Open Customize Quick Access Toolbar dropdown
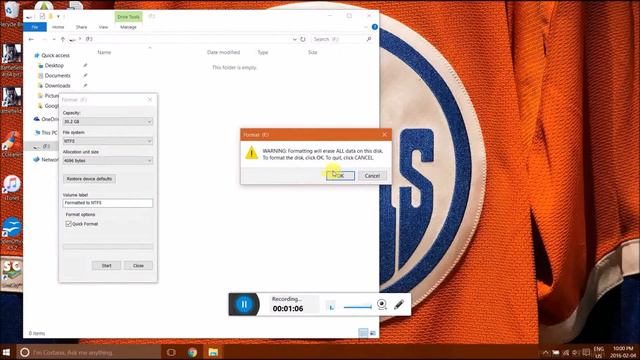The height and width of the screenshot is (360, 640). point(58,17)
